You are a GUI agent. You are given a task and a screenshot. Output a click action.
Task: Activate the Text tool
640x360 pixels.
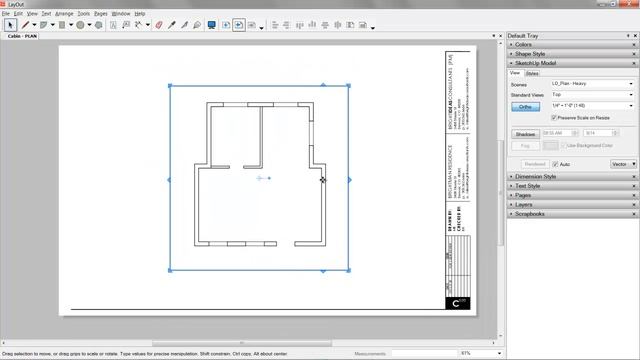(113, 25)
